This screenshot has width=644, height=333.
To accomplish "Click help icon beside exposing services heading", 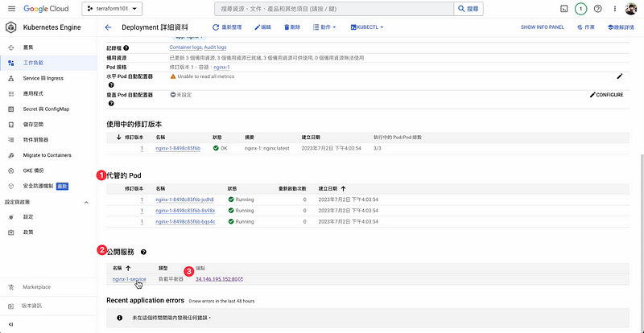I will pyautogui.click(x=143, y=252).
